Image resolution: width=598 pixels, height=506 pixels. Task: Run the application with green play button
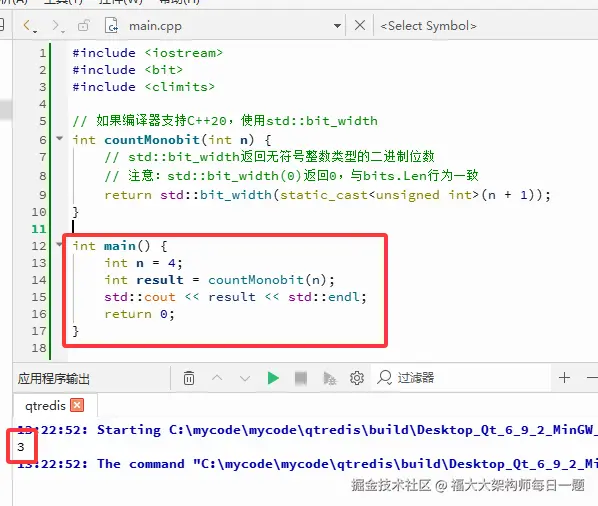[273, 378]
